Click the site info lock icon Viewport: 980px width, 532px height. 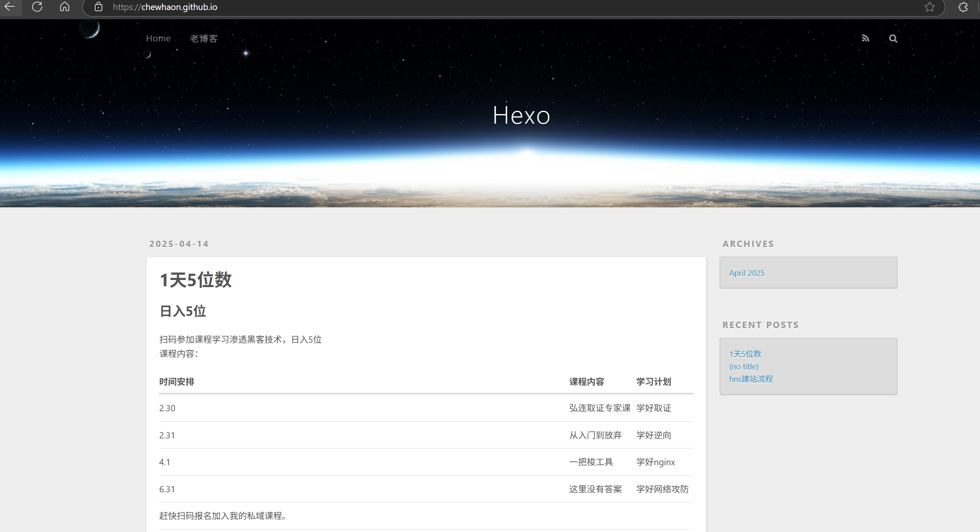[x=99, y=7]
